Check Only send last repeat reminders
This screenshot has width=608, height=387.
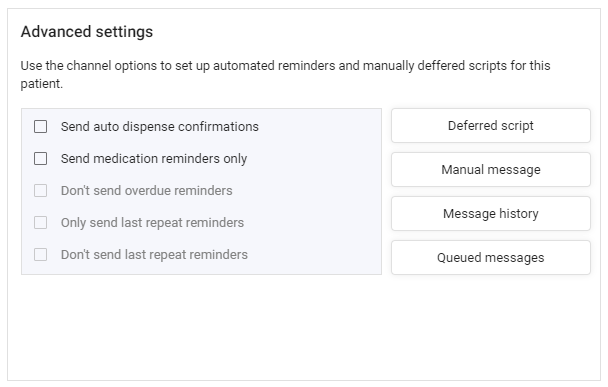point(40,223)
